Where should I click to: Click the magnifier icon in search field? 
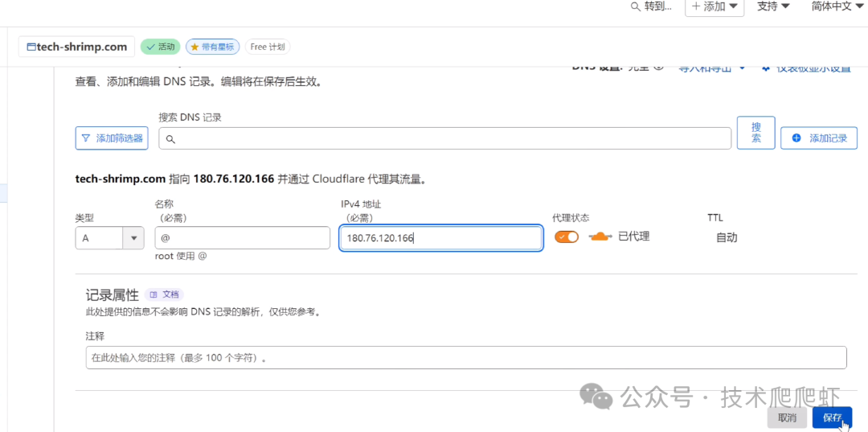pos(170,139)
